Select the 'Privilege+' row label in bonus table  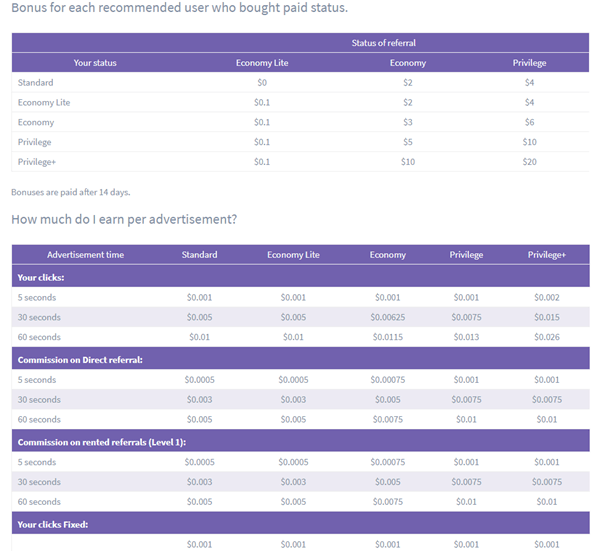37,162
